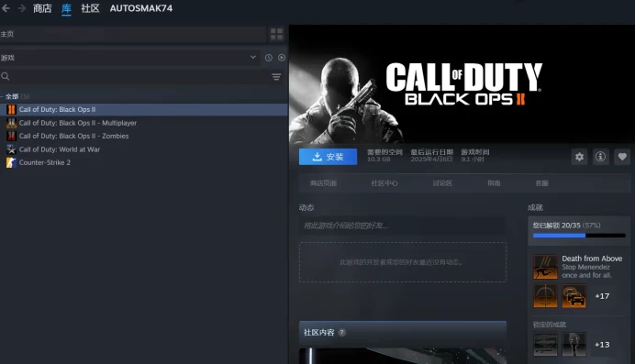Select Black Ops II - Multiplayer entry
Viewport: 635px width, 364px height.
(144, 123)
